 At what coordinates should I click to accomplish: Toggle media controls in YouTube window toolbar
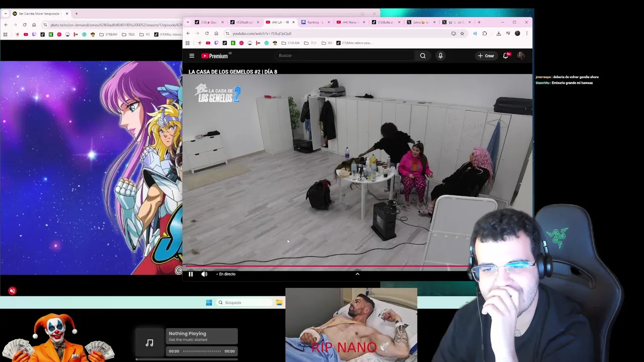click(508, 33)
